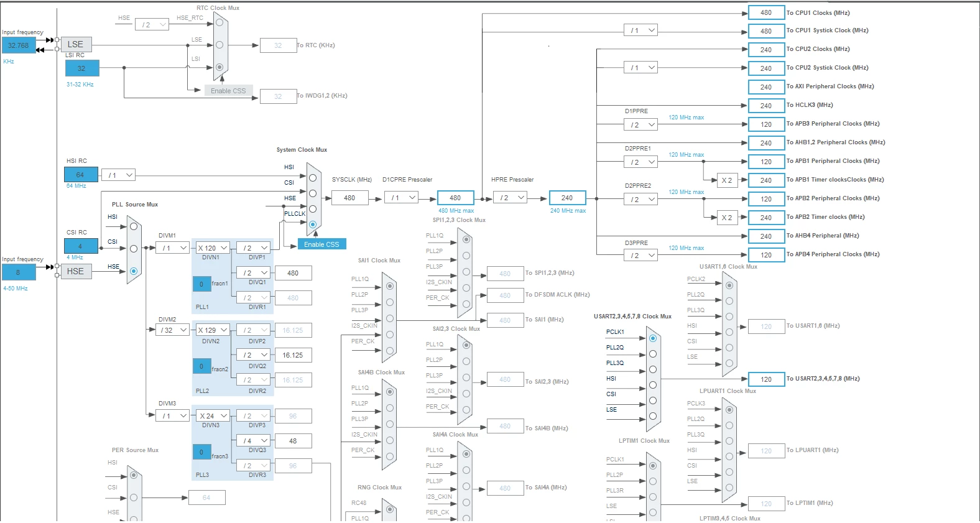Click the HSE input frequency field showing 8
This screenshot has height=523, width=980.
pos(19,272)
